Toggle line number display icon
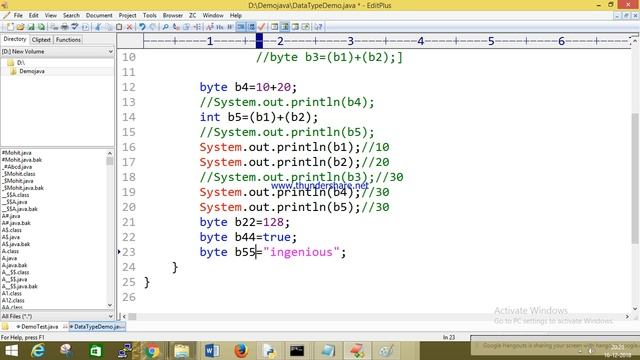640x360 pixels. pyautogui.click(x=251, y=27)
